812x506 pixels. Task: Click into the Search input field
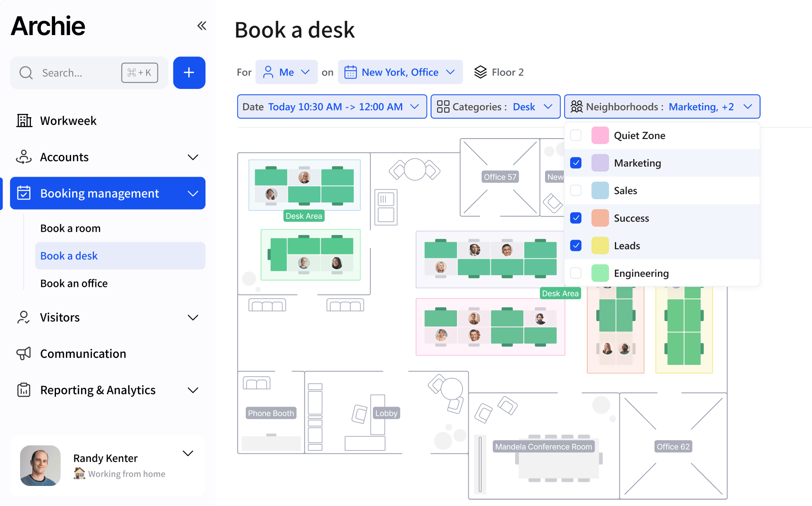[89, 73]
